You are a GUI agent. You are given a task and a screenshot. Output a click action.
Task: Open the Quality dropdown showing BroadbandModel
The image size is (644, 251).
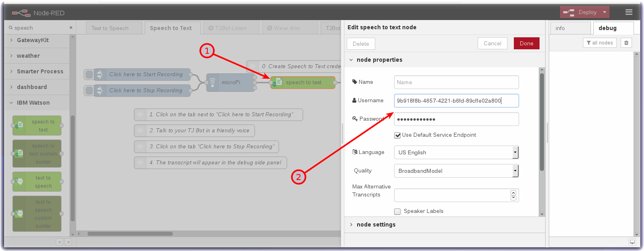pos(456,171)
